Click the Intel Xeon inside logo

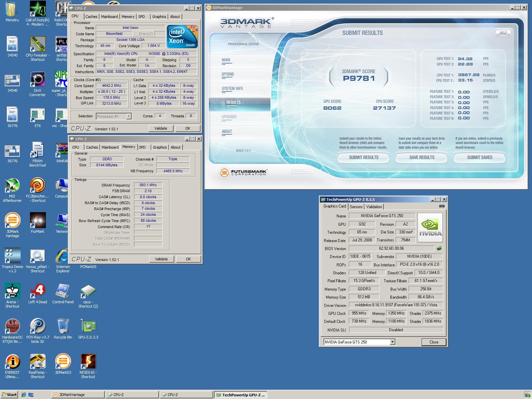coord(182,36)
